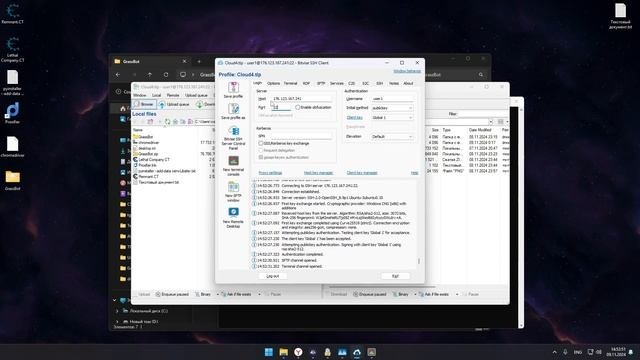640x360 pixels.
Task: Open the Windows Start menu
Action: pos(269,352)
